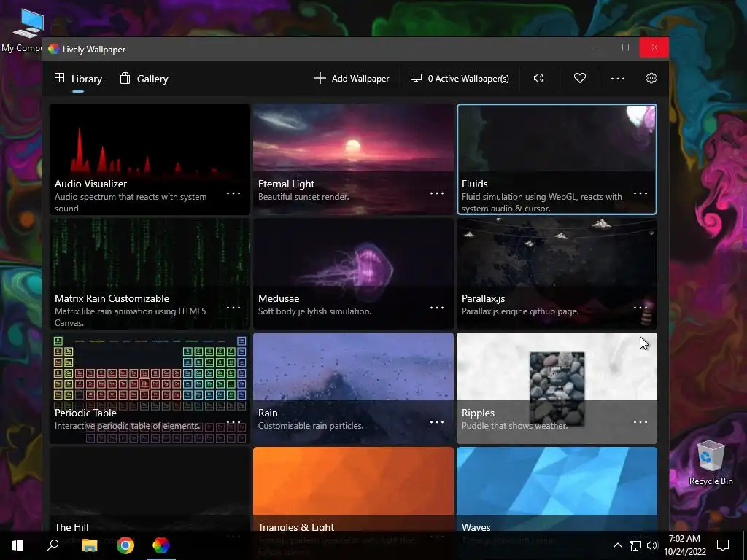The width and height of the screenshot is (747, 560).
Task: Click the Lively Wallpaper taskbar icon
Action: 161,545
